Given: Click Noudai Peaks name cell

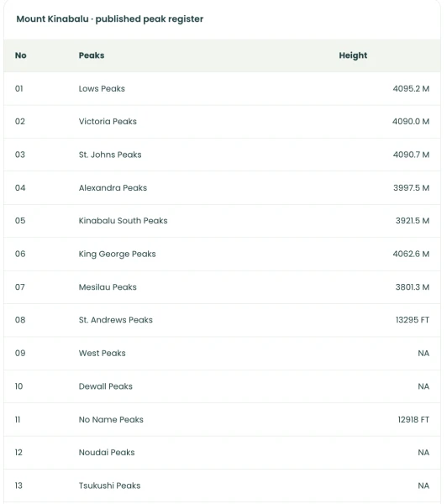Looking at the screenshot, I should (107, 452).
